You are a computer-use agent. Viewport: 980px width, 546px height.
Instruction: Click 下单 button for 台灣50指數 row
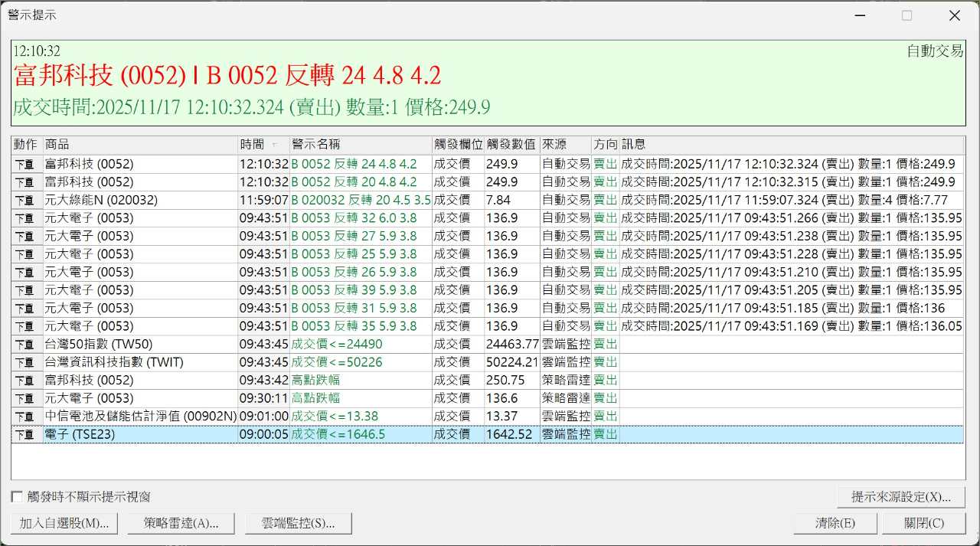(27, 345)
